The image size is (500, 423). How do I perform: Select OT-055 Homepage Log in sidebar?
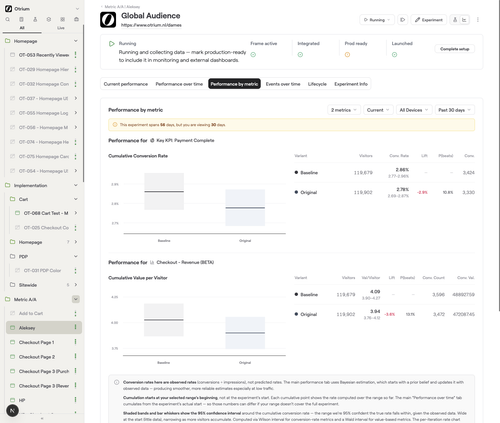pyautogui.click(x=43, y=113)
